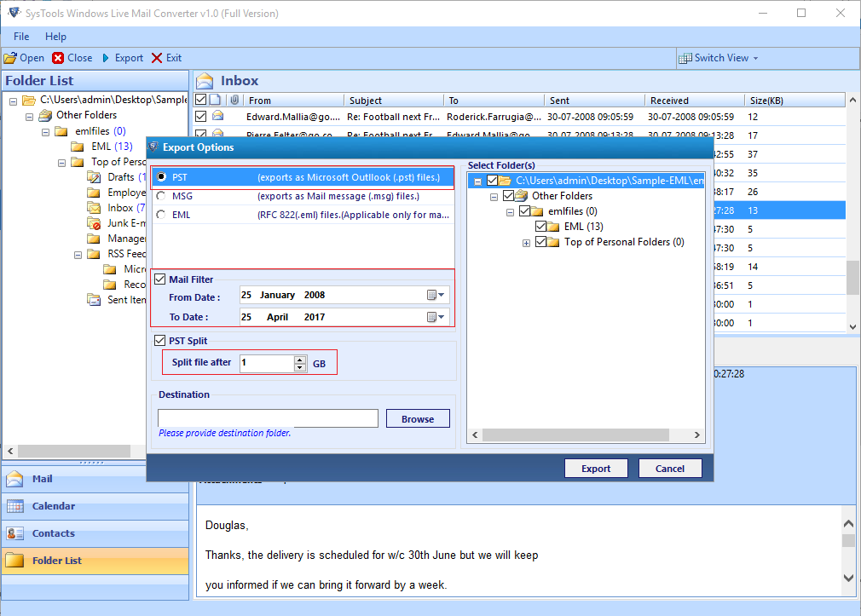This screenshot has height=616, width=861.
Task: Click the document type column header icon
Action: click(215, 100)
